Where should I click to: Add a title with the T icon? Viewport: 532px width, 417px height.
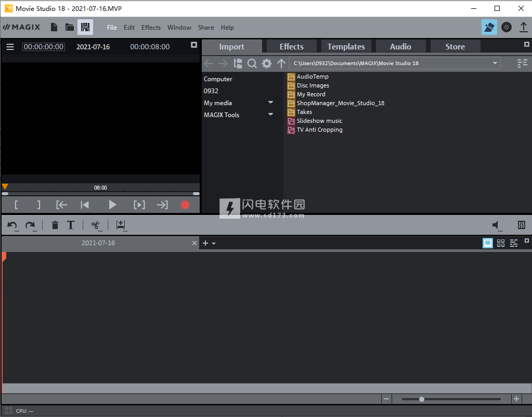[71, 225]
